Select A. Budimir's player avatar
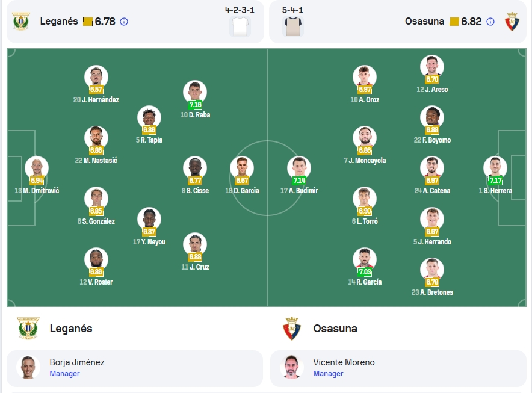532x393 pixels. (x=299, y=168)
